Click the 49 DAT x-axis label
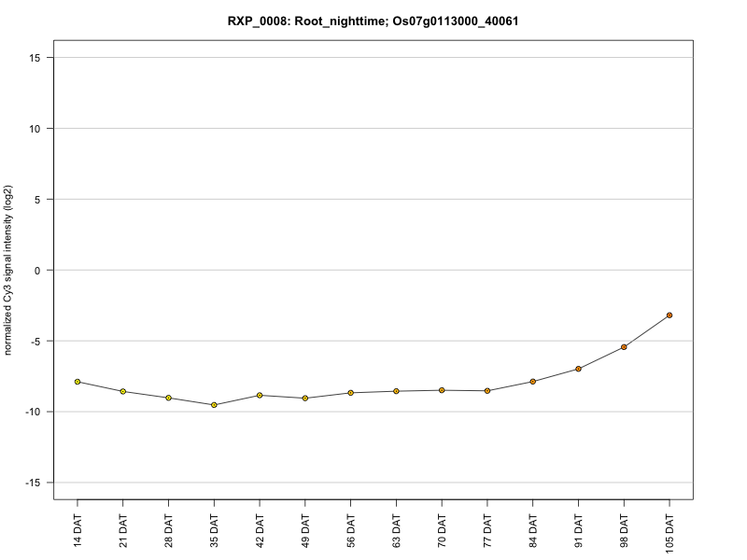 tap(305, 531)
